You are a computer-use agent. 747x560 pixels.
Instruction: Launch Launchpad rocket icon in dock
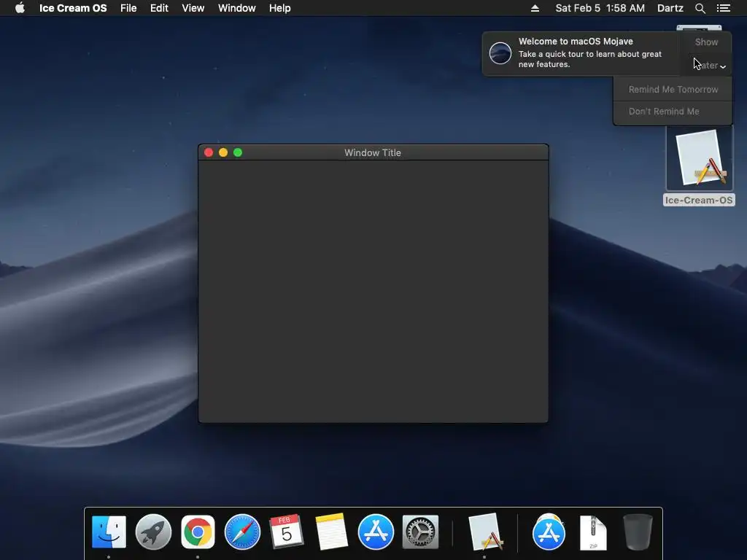(x=153, y=532)
